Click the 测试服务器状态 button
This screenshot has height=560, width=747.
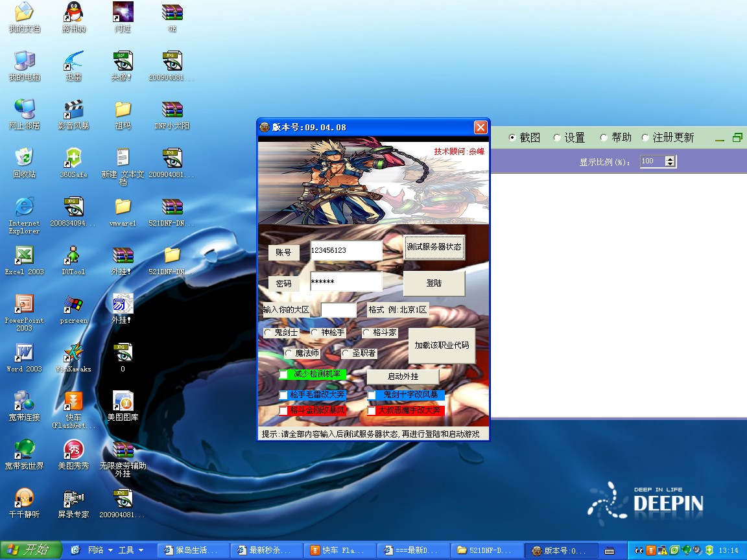[x=434, y=247]
